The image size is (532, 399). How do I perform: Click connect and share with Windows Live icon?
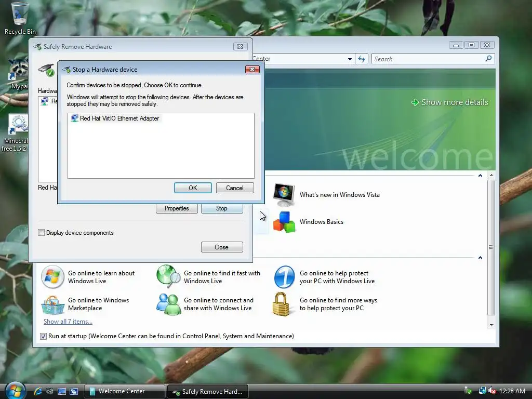[169, 304]
